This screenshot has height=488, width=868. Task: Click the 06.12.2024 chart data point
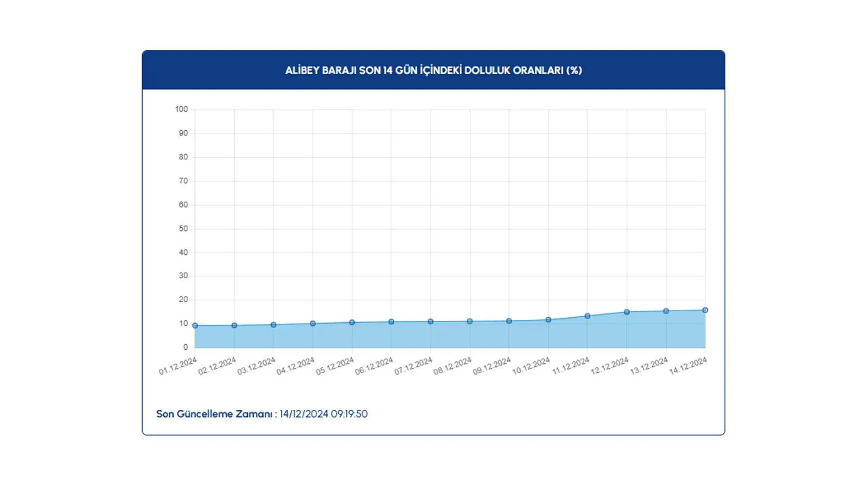(391, 322)
